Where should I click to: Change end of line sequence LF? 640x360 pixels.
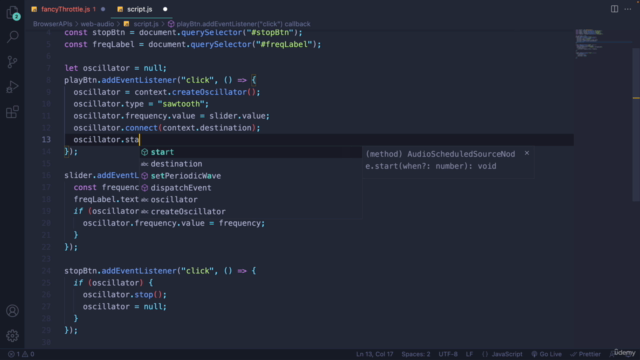tap(469, 354)
